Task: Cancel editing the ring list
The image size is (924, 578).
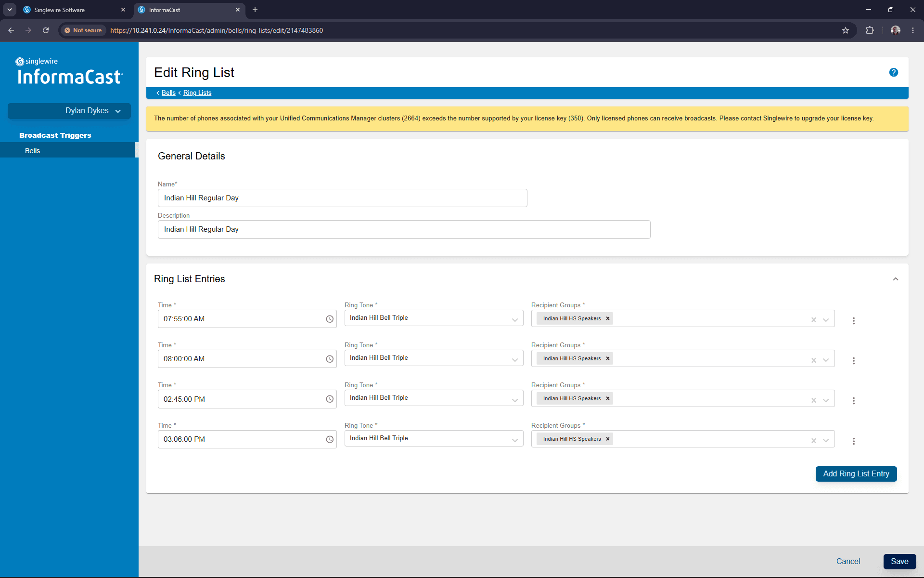Action: coord(848,562)
